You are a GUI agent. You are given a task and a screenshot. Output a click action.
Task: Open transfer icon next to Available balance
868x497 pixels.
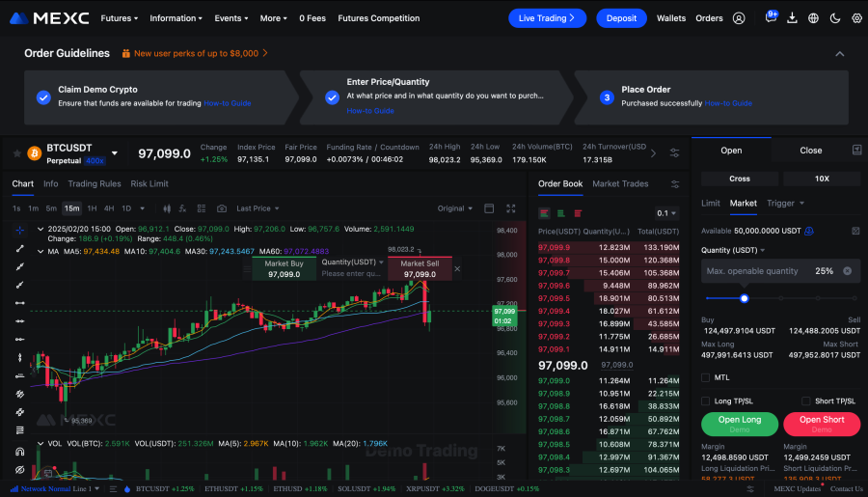click(x=809, y=231)
